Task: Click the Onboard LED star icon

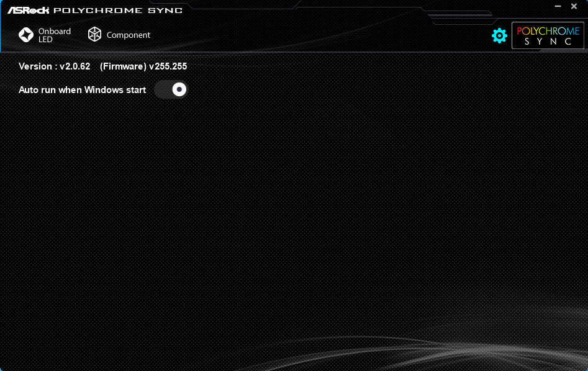Action: pos(26,35)
